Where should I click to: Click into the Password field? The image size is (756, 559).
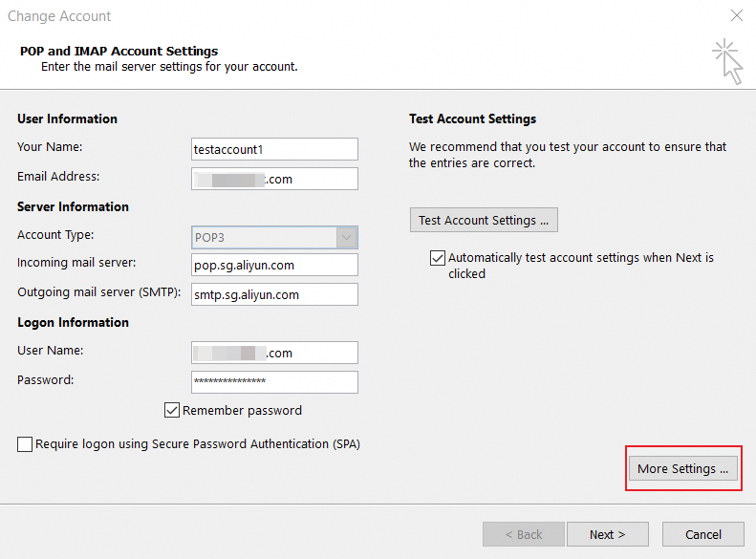point(274,382)
